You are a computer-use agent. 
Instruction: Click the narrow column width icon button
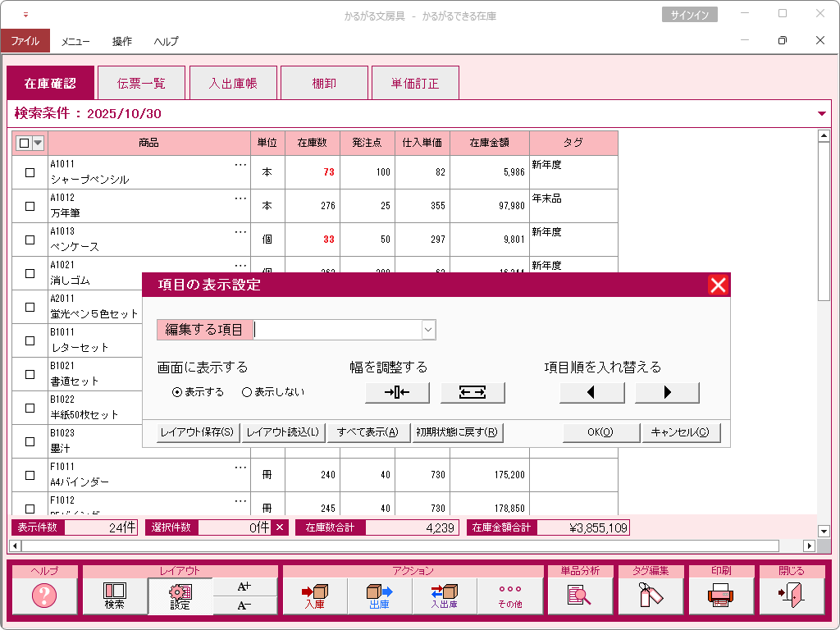397,393
